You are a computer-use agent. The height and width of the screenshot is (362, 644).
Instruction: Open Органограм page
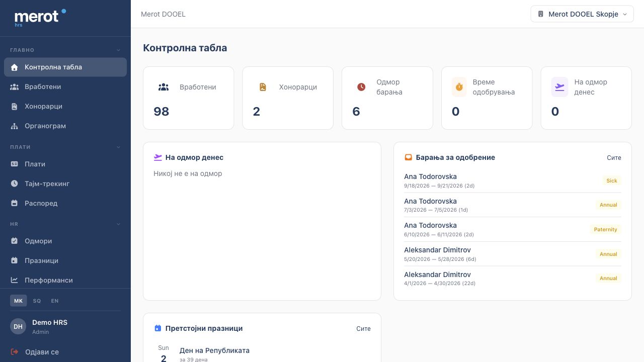pos(65,126)
